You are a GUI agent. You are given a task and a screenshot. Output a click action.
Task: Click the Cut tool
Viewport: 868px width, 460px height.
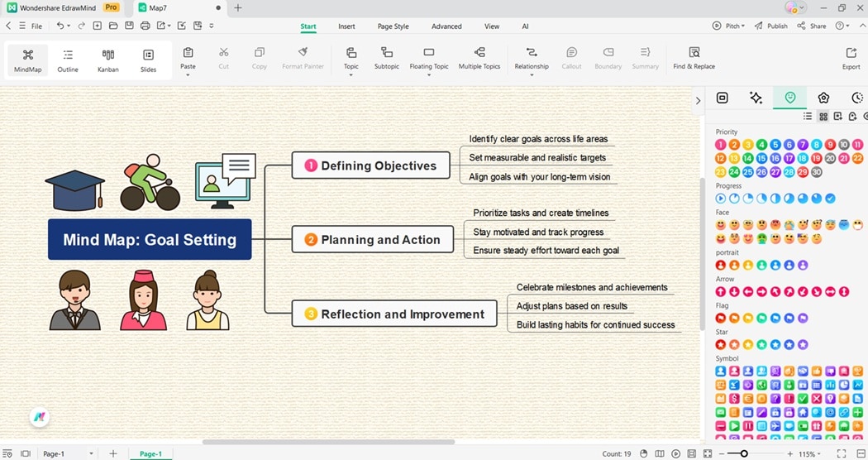(224, 58)
